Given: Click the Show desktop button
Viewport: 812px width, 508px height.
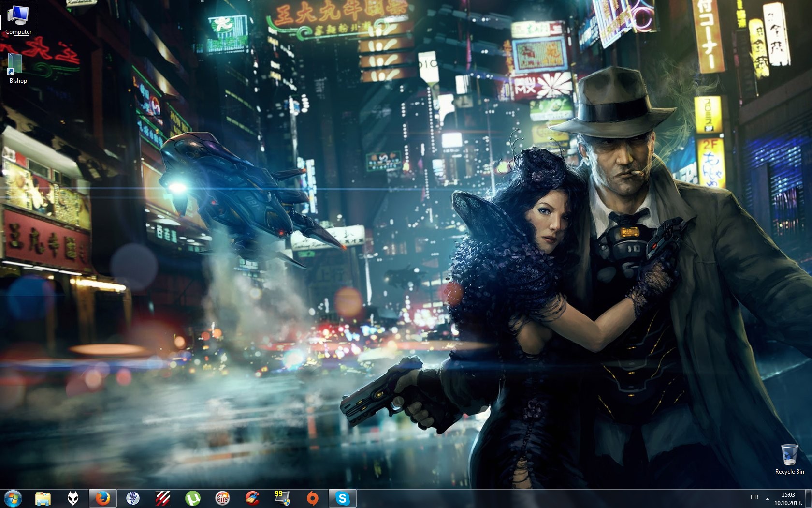Looking at the screenshot, I should 809,498.
